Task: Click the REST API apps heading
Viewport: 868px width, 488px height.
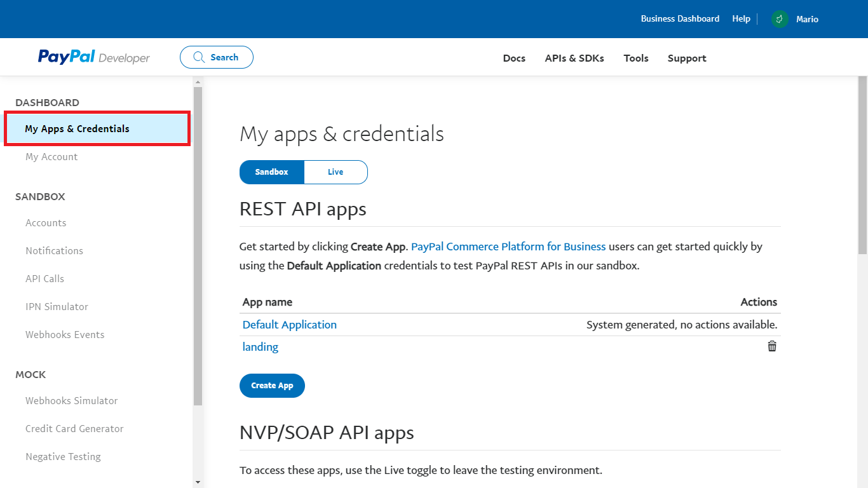Action: pos(303,209)
